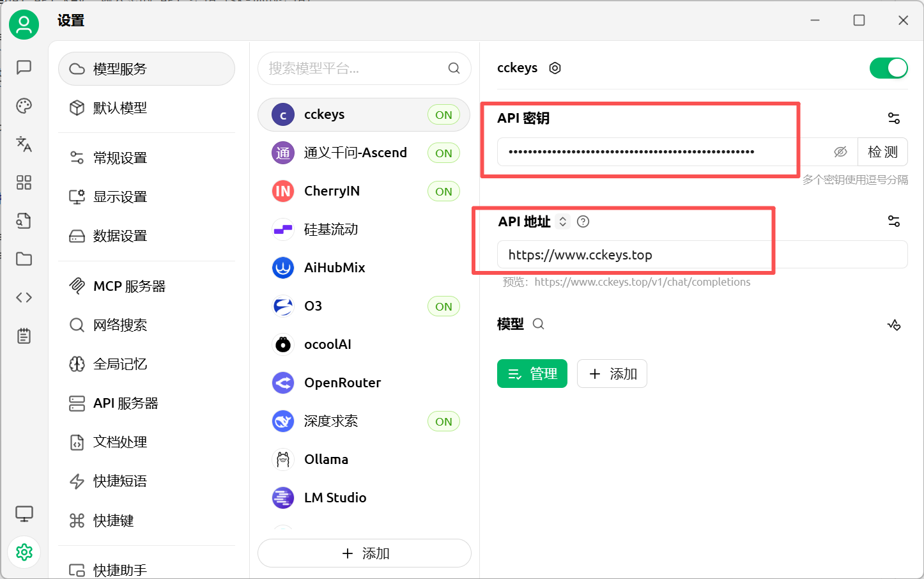This screenshot has width=924, height=579.
Task: Open model health check icon beside 模型
Action: 894,324
